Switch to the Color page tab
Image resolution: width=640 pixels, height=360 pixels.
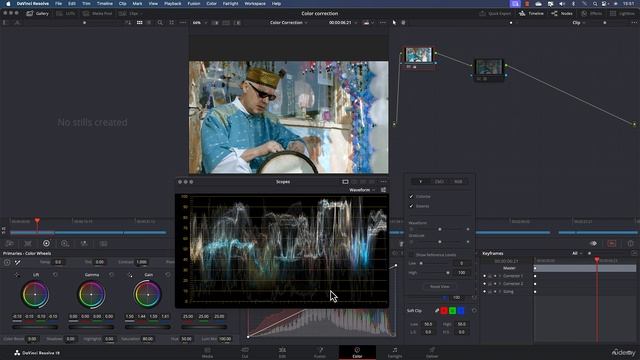click(357, 352)
